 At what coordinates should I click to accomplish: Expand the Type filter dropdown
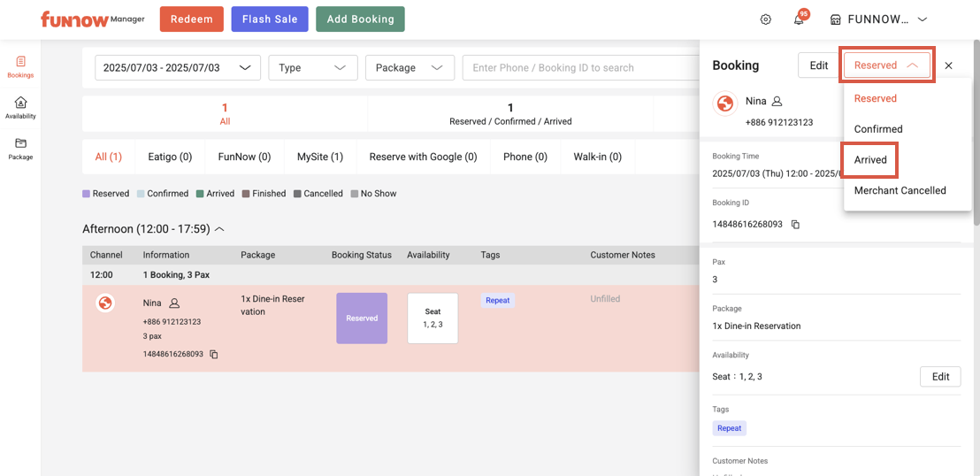click(x=312, y=68)
